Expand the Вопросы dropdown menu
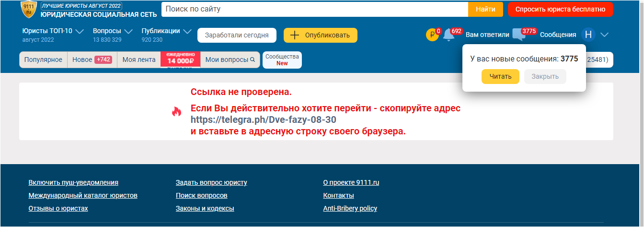This screenshot has width=644, height=227. (x=128, y=32)
